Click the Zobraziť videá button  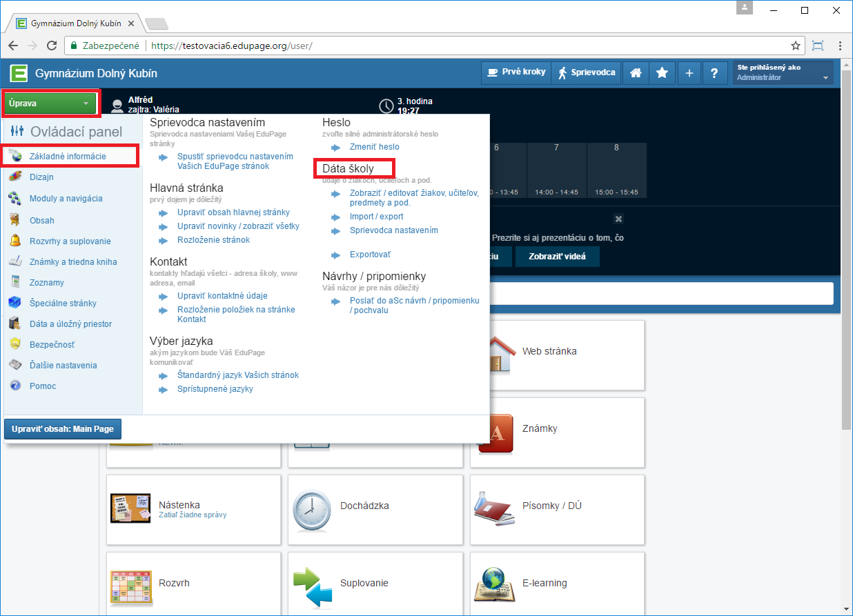point(557,257)
